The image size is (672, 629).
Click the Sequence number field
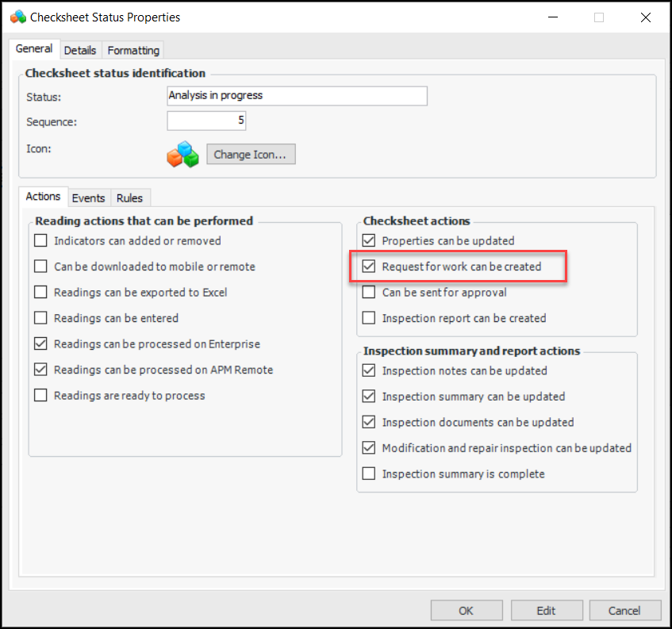click(x=206, y=121)
